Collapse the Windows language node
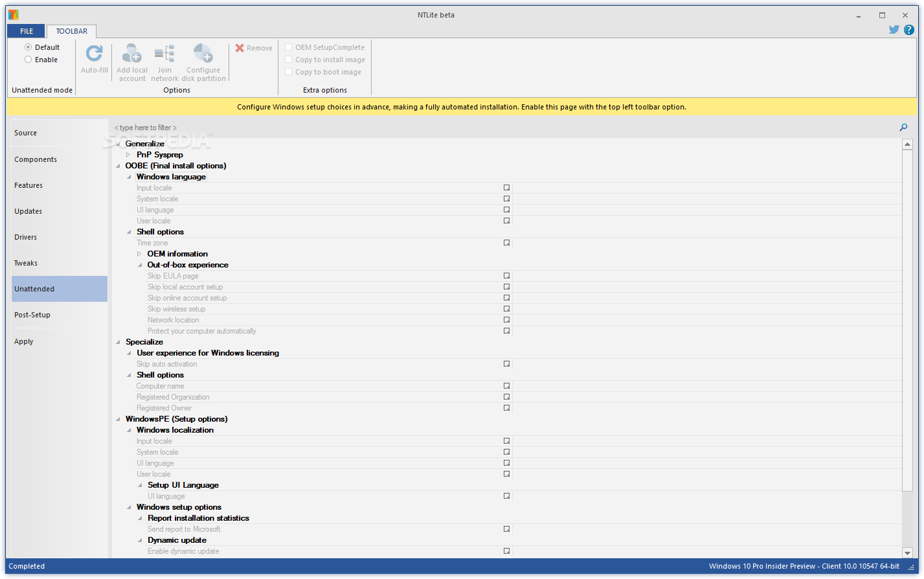The height and width of the screenshot is (579, 924). point(129,177)
